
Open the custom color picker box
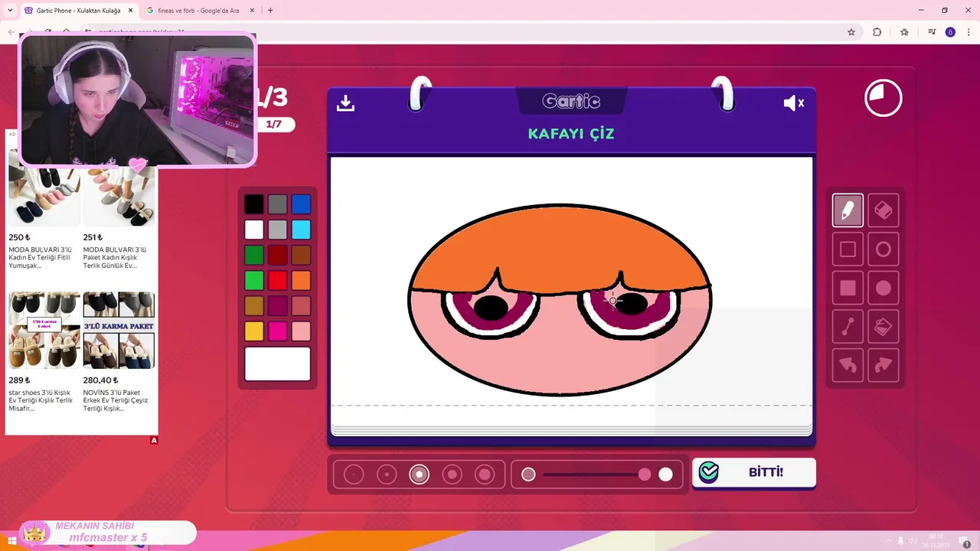[278, 364]
